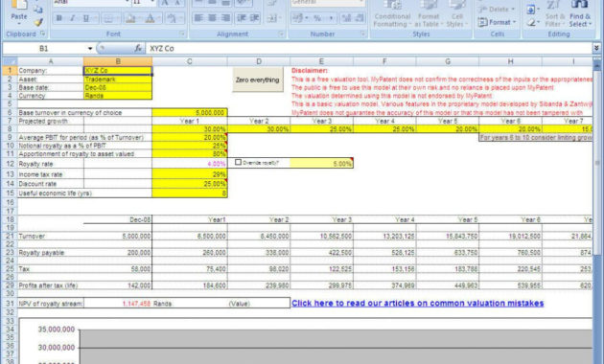Screen dimensions: 604x364
Task: Apply the Font Color
Action: (x=151, y=18)
